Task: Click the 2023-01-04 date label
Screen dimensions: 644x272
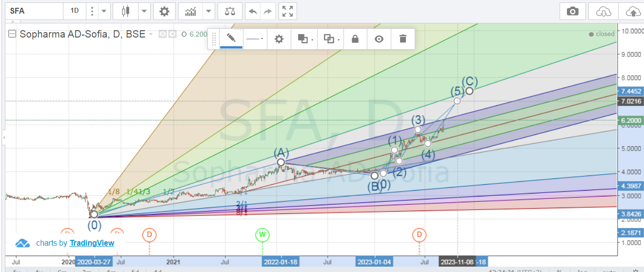Action: 375,262
